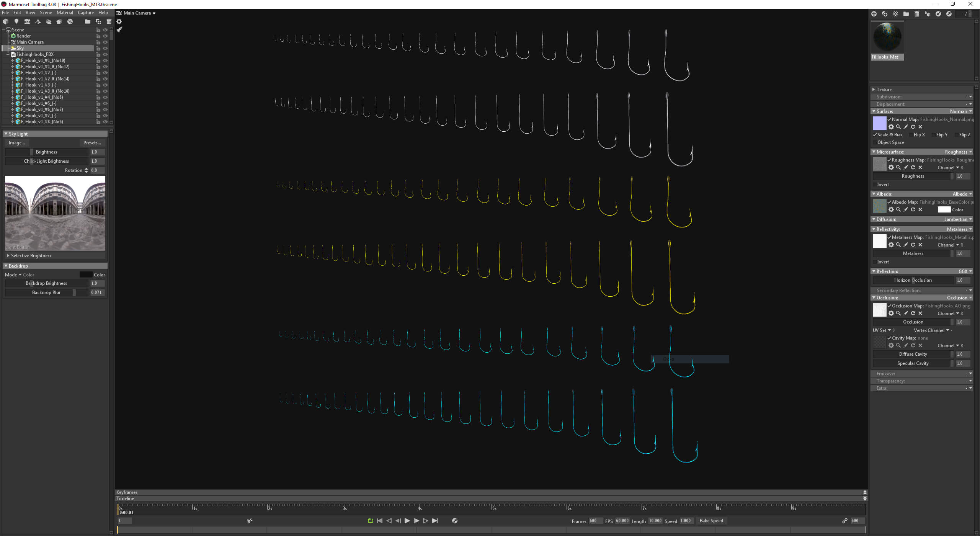
Task: Click the Presets... button in Sky Light
Action: [92, 143]
